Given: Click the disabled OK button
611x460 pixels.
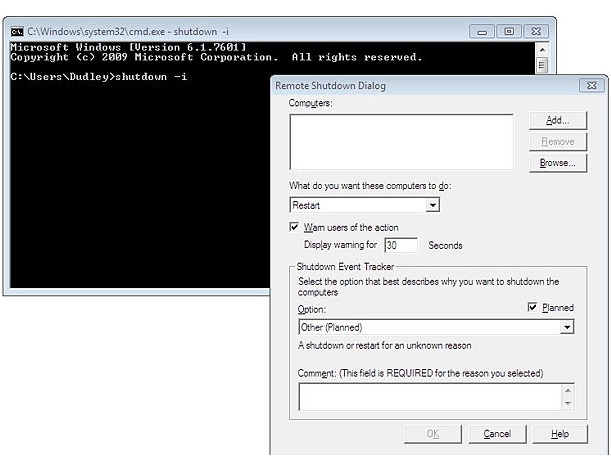Looking at the screenshot, I should (433, 434).
